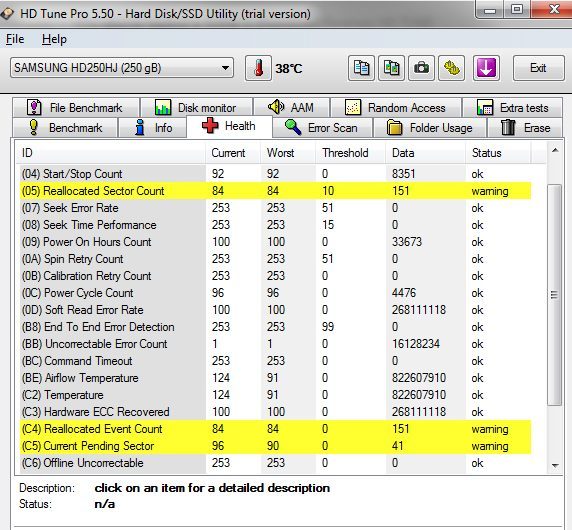Image resolution: width=572 pixels, height=530 pixels.
Task: Select the (05) Reallocated Sector Count row
Action: [276, 191]
